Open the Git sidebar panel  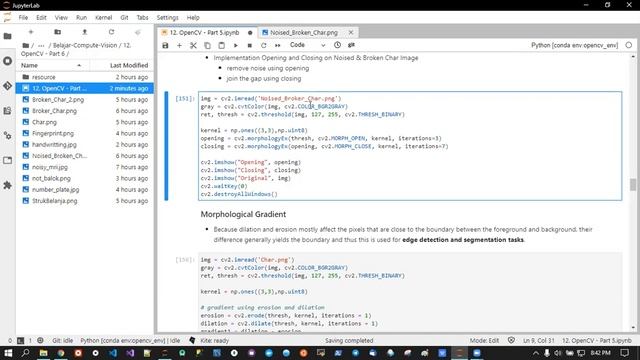[7, 86]
